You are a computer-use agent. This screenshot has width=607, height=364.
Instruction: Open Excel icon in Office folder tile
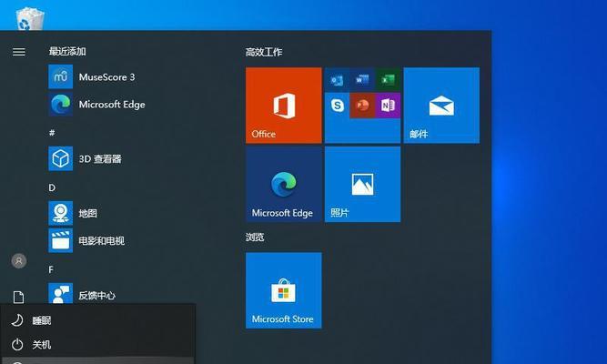click(x=388, y=80)
